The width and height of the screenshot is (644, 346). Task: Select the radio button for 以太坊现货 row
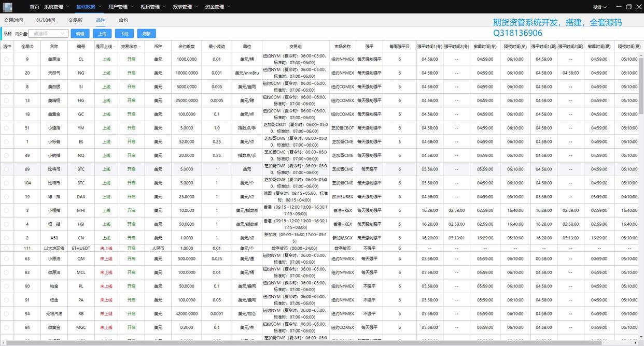7,248
